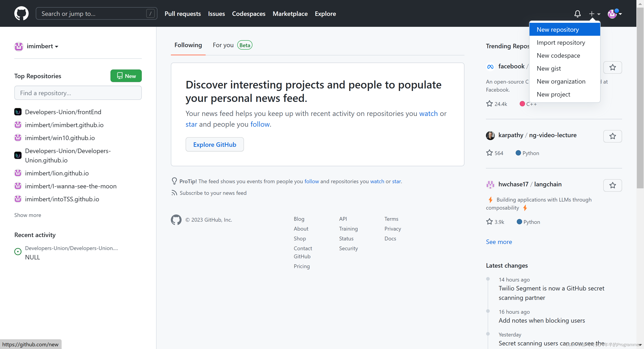This screenshot has height=349, width=644.
Task: Click Explore GitHub button
Action: (214, 144)
